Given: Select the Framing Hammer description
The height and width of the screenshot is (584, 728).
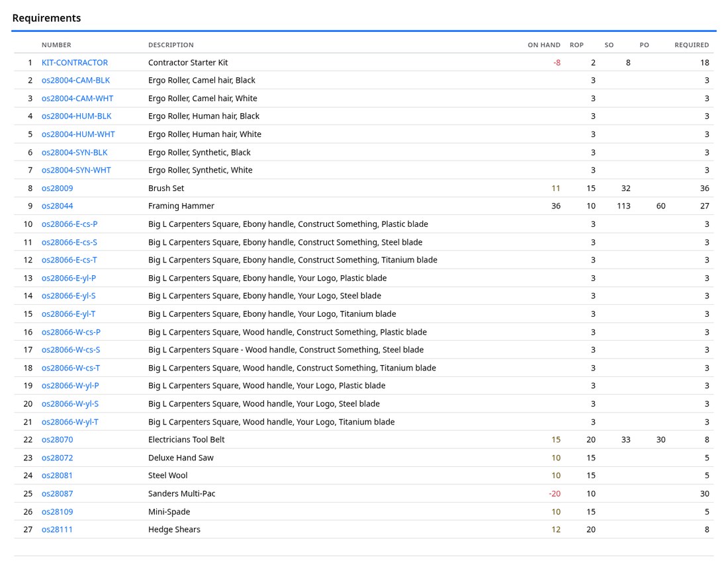Looking at the screenshot, I should (181, 206).
